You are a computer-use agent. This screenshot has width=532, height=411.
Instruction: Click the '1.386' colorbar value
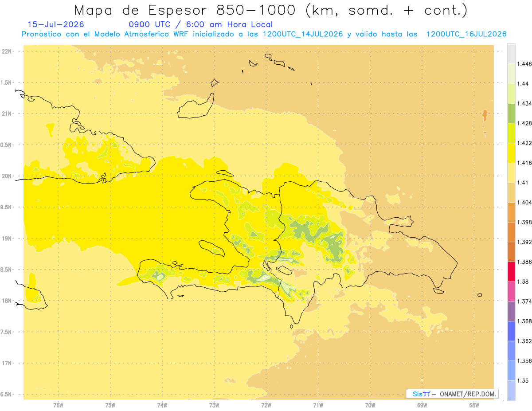click(x=525, y=262)
